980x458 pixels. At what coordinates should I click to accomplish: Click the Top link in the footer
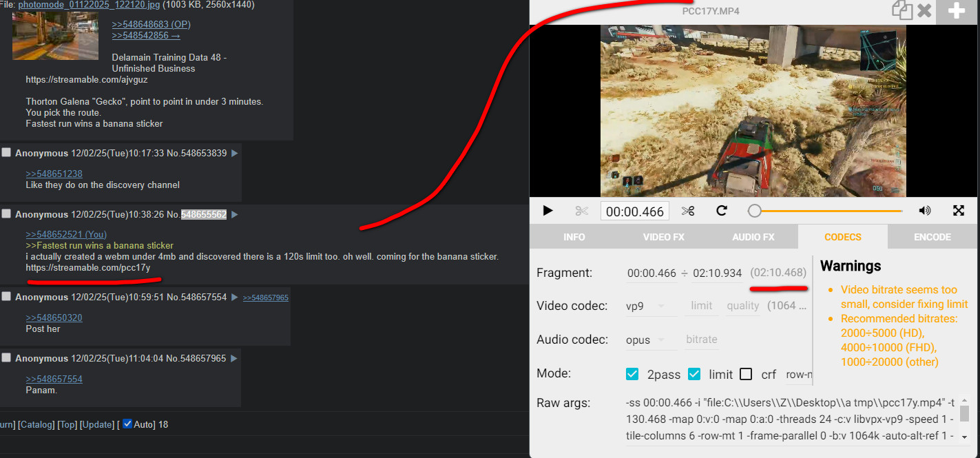coord(67,424)
